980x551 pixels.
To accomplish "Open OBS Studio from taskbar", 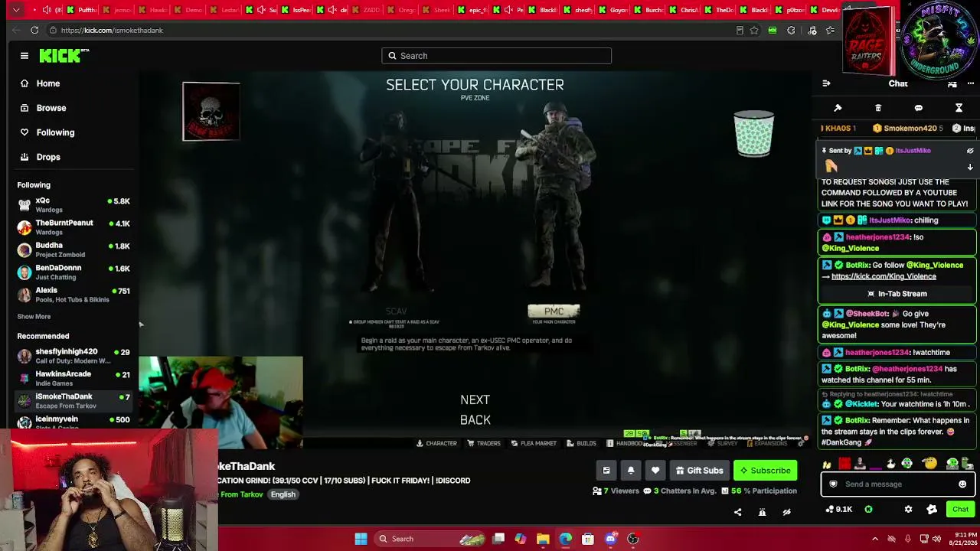I will point(633,539).
